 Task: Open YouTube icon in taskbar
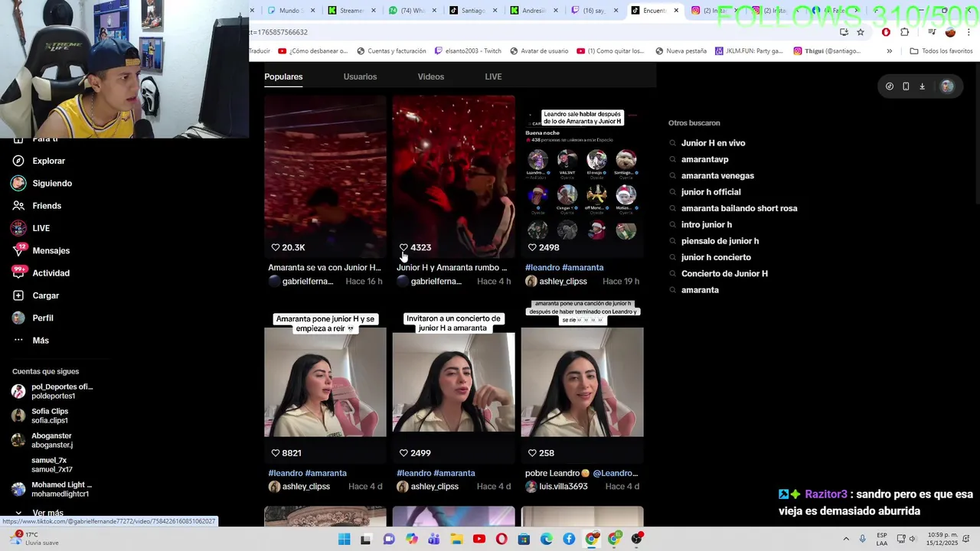pos(479,540)
